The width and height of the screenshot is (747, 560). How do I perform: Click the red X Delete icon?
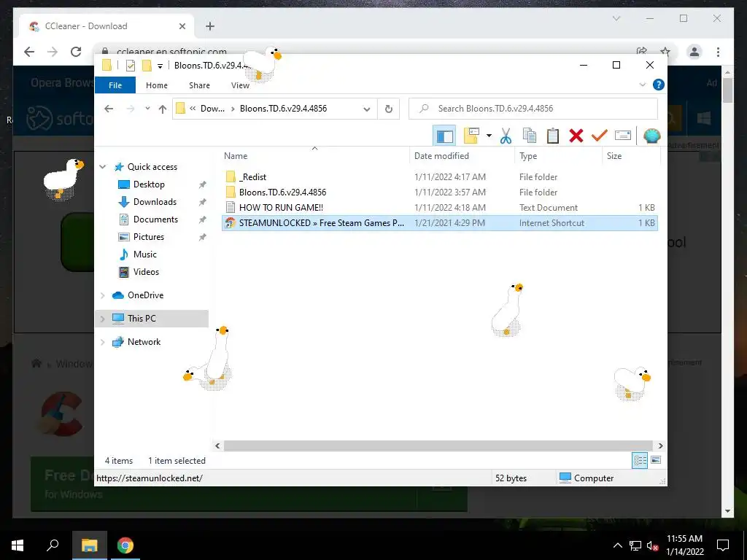point(576,136)
